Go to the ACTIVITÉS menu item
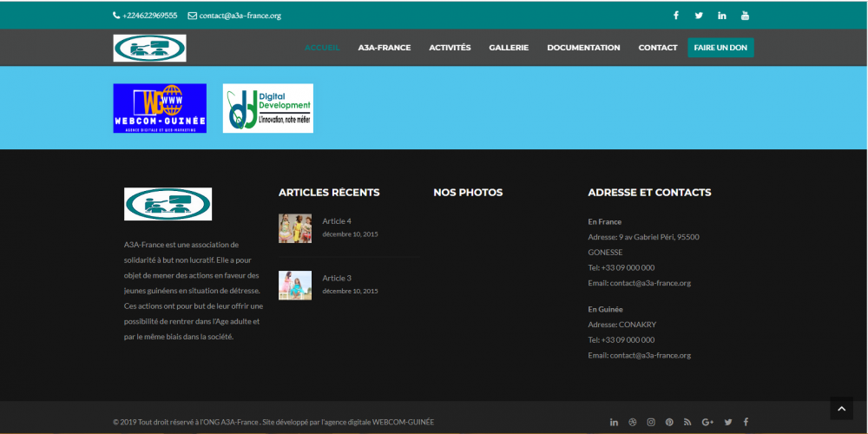 click(450, 48)
